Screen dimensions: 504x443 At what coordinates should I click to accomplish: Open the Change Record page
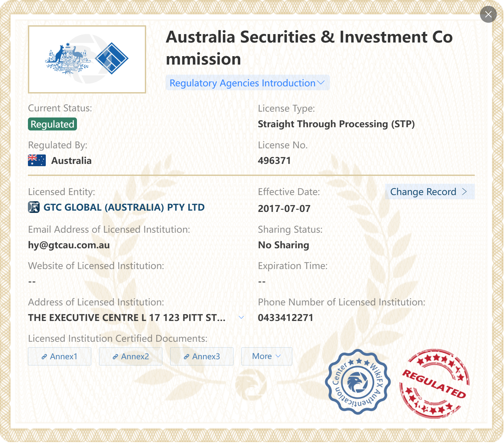(x=423, y=192)
